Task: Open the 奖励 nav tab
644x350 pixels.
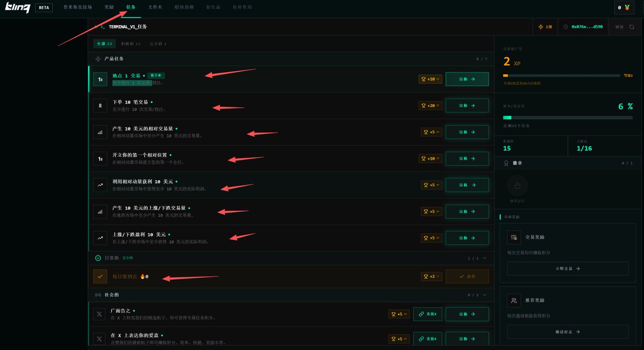Action: [x=109, y=8]
